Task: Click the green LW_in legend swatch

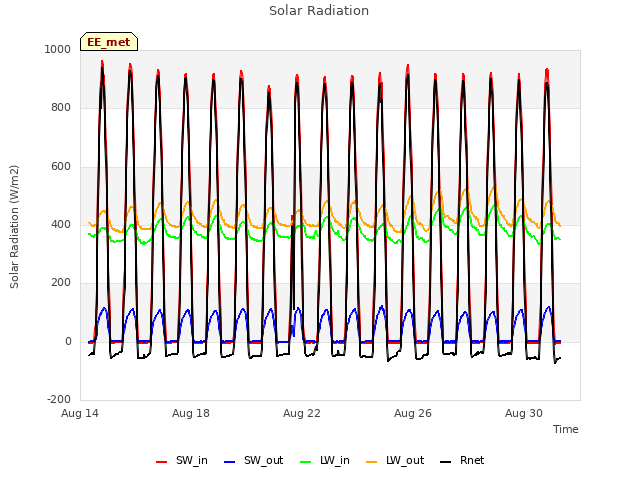Action: tap(306, 462)
